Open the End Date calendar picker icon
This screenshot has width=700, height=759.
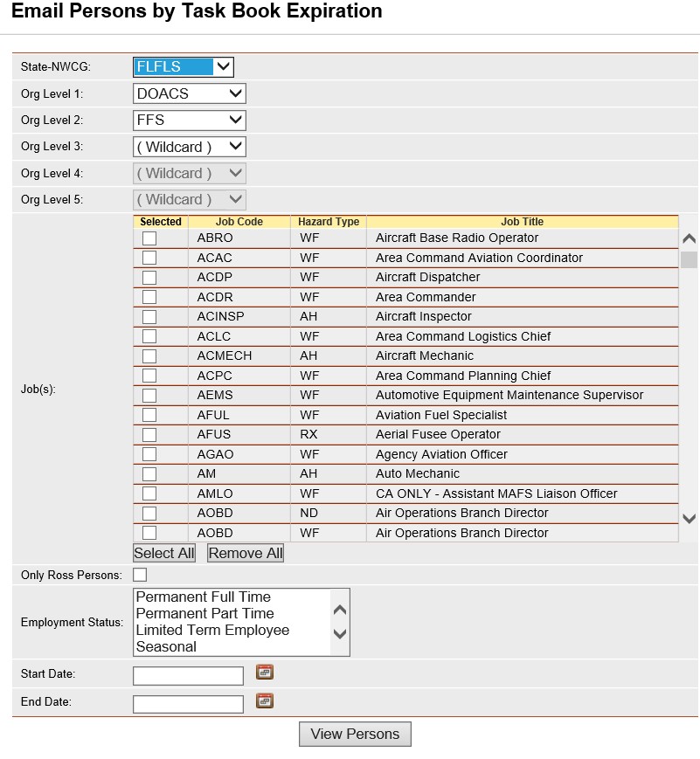pyautogui.click(x=265, y=700)
